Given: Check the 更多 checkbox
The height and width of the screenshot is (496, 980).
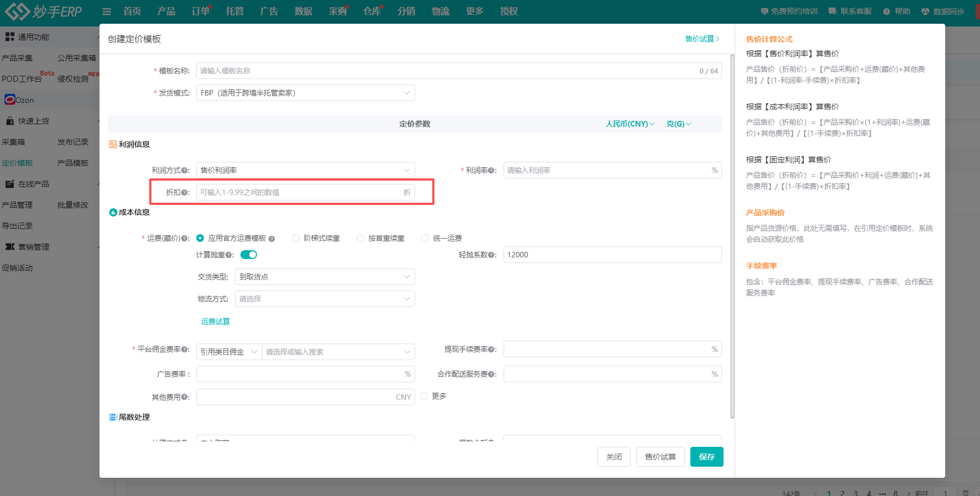Looking at the screenshot, I should tap(425, 396).
